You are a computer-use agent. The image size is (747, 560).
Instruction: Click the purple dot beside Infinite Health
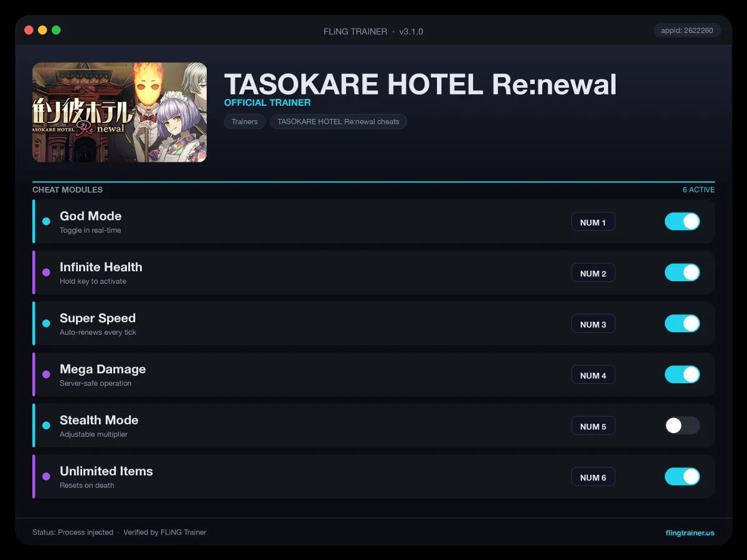(x=46, y=273)
